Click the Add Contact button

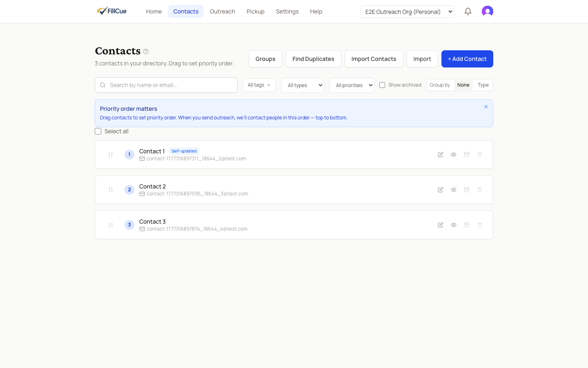[x=467, y=59]
